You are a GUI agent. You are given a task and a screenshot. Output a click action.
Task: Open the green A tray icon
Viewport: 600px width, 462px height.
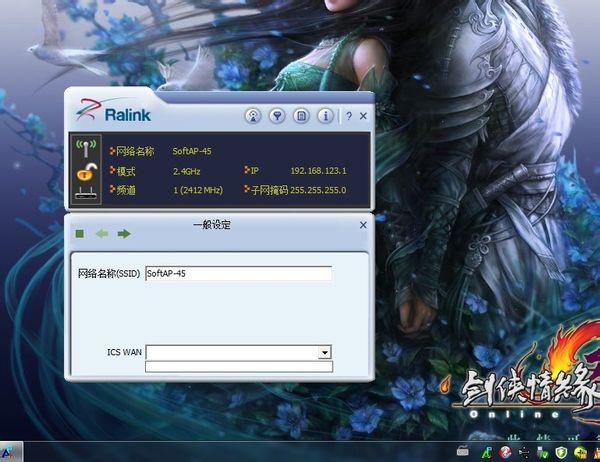486,453
